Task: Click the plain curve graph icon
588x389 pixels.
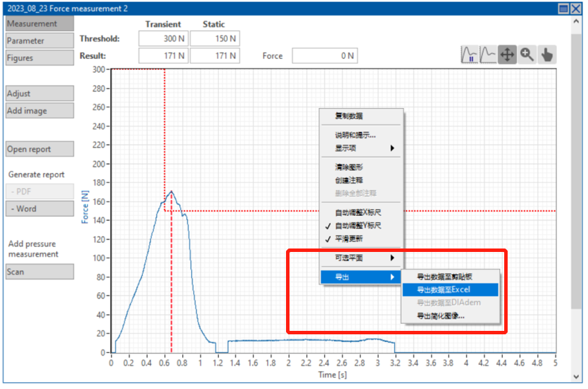Action: click(x=488, y=55)
